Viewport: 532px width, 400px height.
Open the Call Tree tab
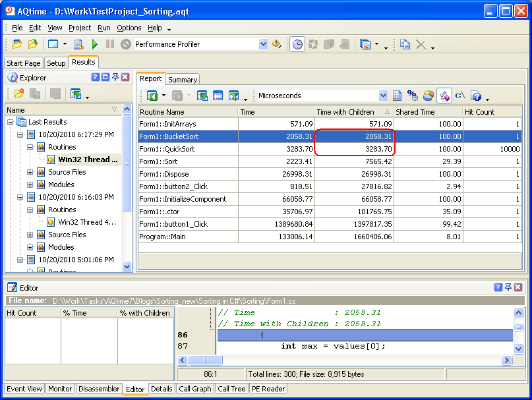[x=231, y=389]
